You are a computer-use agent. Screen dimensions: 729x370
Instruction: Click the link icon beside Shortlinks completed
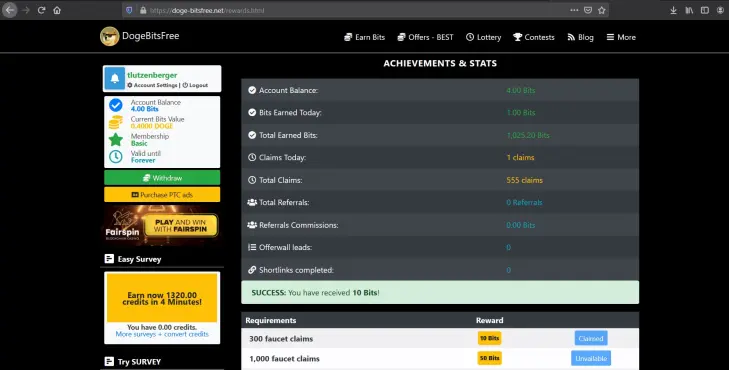click(252, 270)
